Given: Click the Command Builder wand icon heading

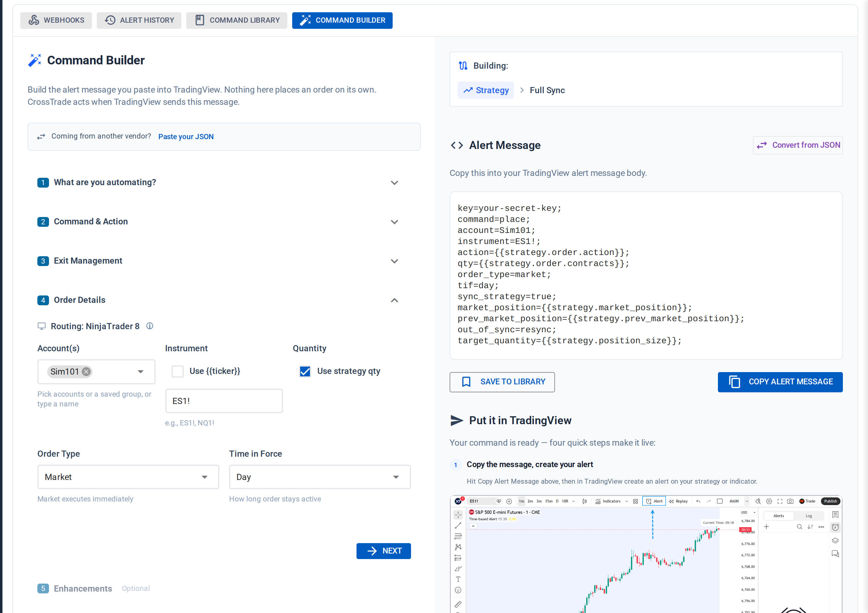Looking at the screenshot, I should (x=34, y=60).
